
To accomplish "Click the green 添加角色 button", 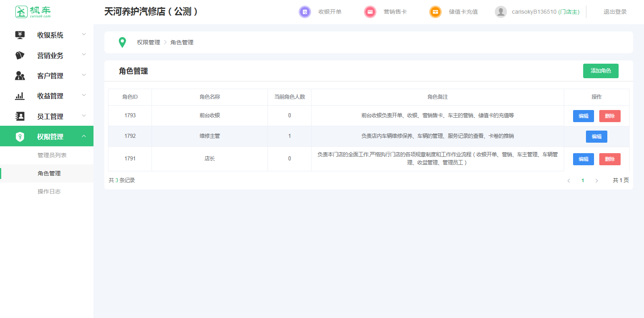I will 600,71.
